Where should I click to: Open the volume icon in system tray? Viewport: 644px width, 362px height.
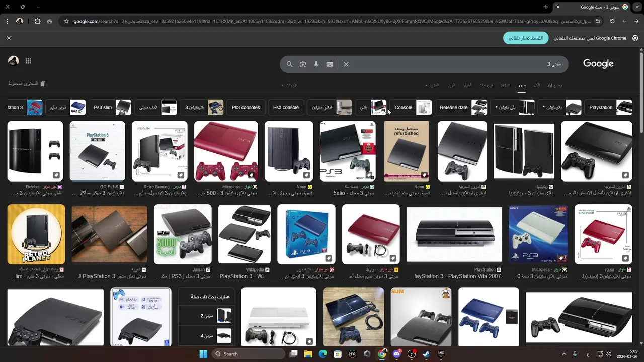(x=609, y=354)
